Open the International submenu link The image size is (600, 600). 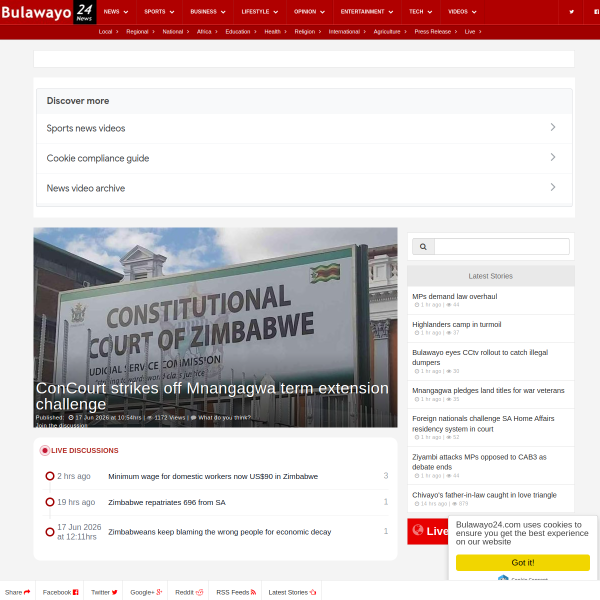347,32
